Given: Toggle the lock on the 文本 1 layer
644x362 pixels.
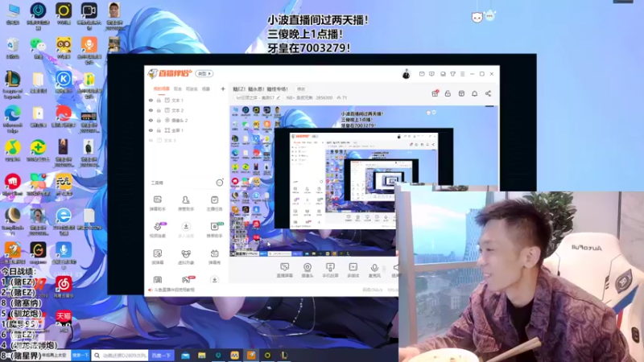Looking at the screenshot, I should (159, 100).
